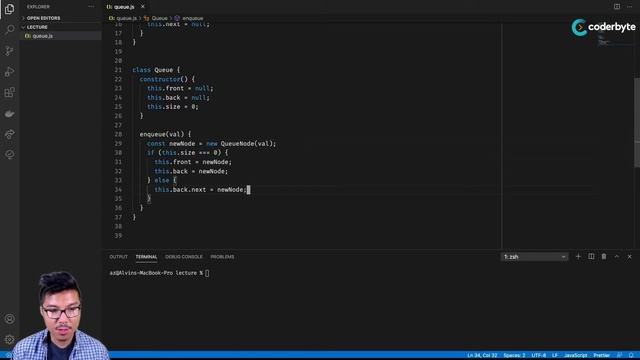The height and width of the screenshot is (360, 640).
Task: Click JavaScript language mode indicator
Action: pos(576,356)
